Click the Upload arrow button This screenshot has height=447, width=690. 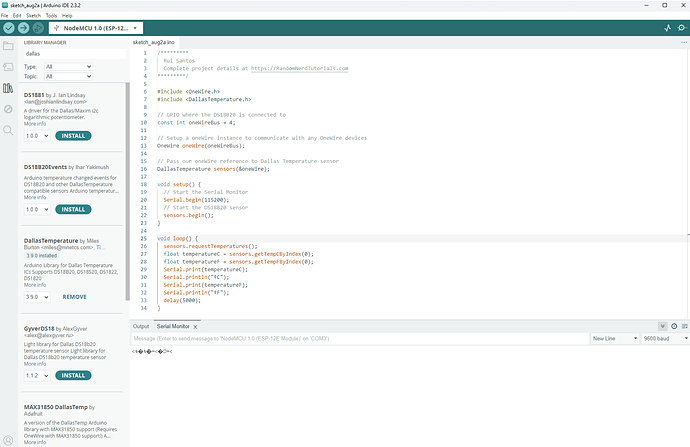pos(23,28)
